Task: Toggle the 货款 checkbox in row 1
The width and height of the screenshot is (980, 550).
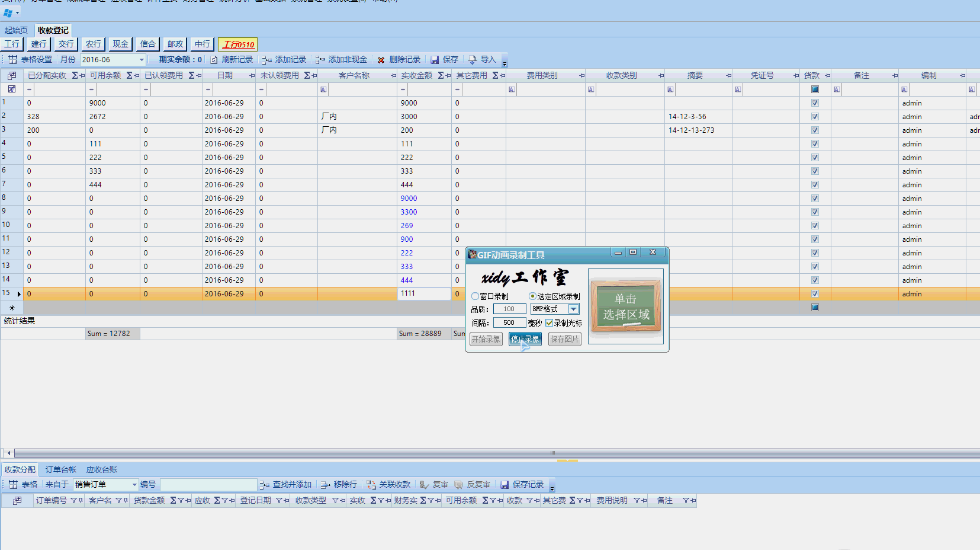Action: pos(815,103)
